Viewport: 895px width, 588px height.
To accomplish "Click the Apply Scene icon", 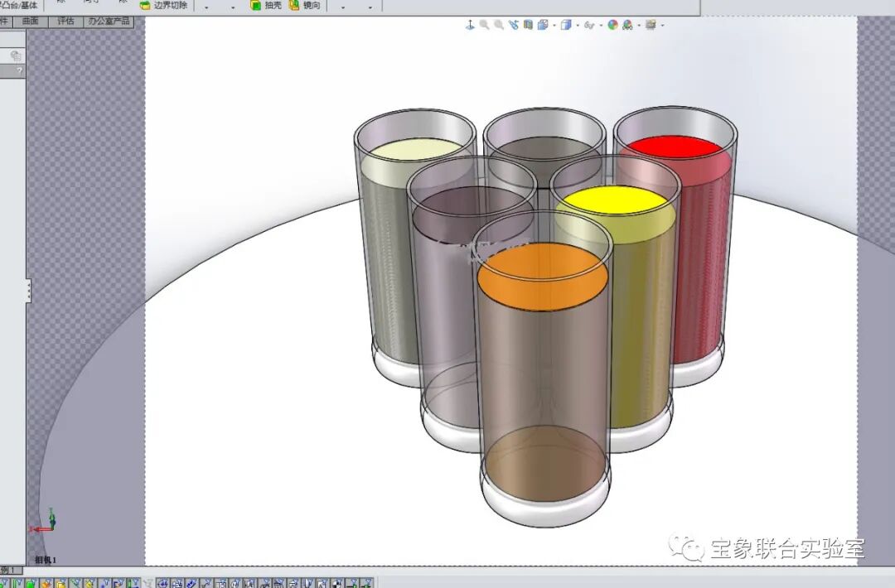I will point(627,25).
